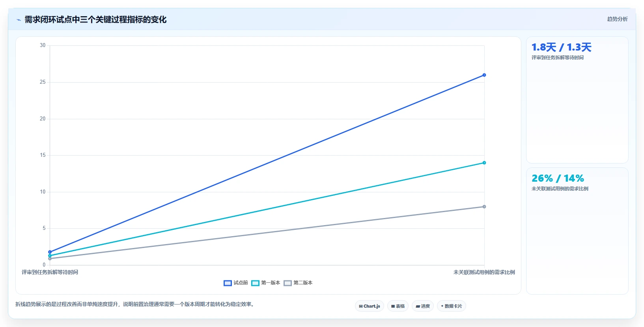The height and width of the screenshot is (327, 644).
Task: Click the trend icon beside the panel title
Action: coord(19,20)
